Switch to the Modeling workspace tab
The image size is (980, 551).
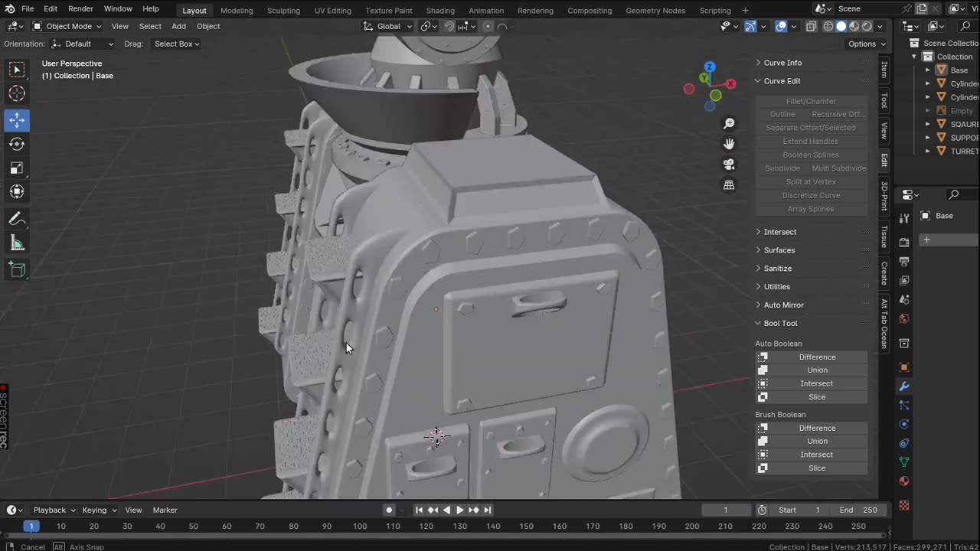[x=237, y=10]
